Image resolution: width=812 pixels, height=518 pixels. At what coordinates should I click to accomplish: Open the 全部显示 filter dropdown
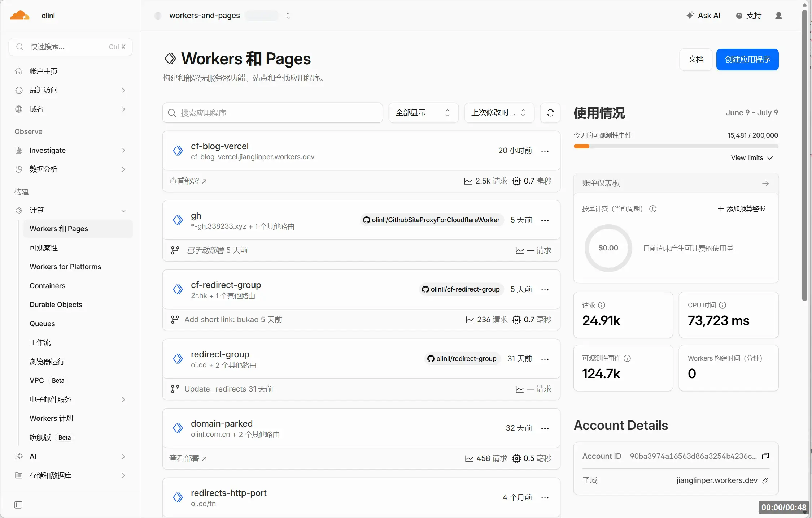(423, 113)
